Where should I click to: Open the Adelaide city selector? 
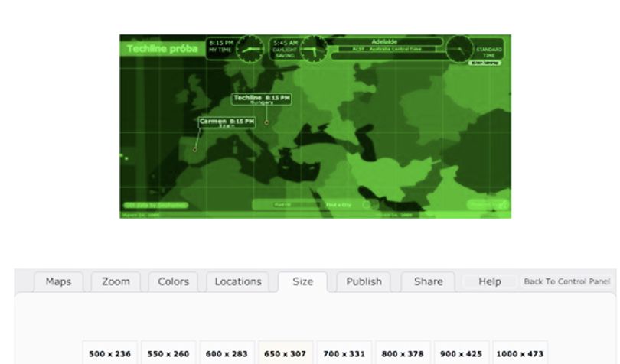tap(385, 41)
